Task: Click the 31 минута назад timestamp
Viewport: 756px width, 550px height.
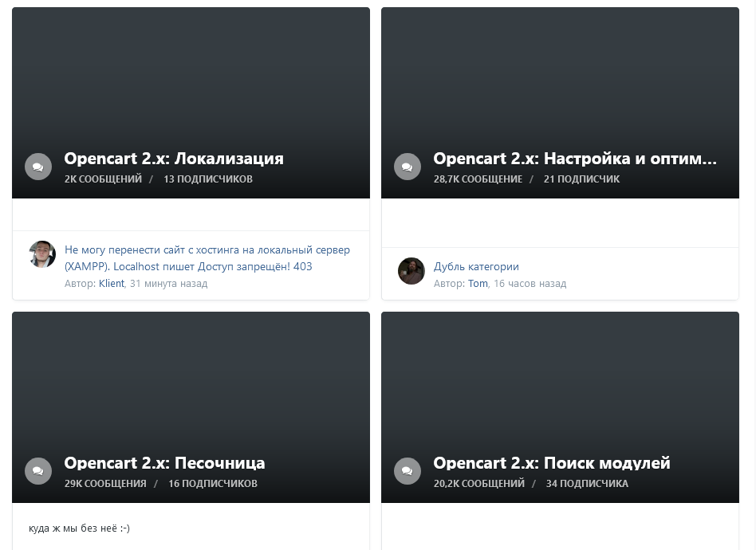Action: click(168, 284)
